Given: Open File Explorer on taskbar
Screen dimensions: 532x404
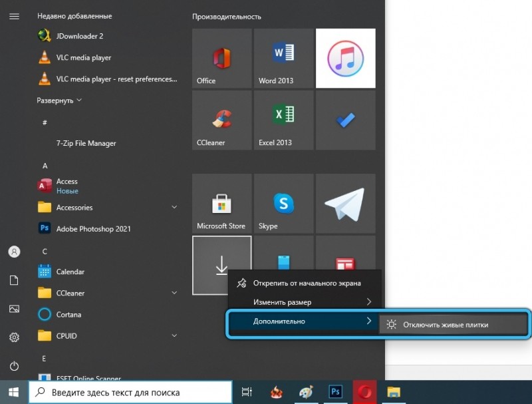Looking at the screenshot, I should 394,392.
